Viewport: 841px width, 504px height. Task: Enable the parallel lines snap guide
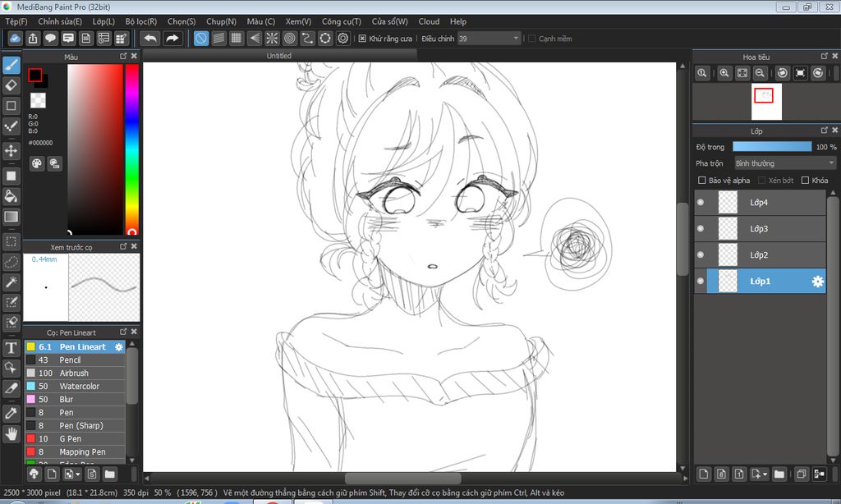[218, 39]
